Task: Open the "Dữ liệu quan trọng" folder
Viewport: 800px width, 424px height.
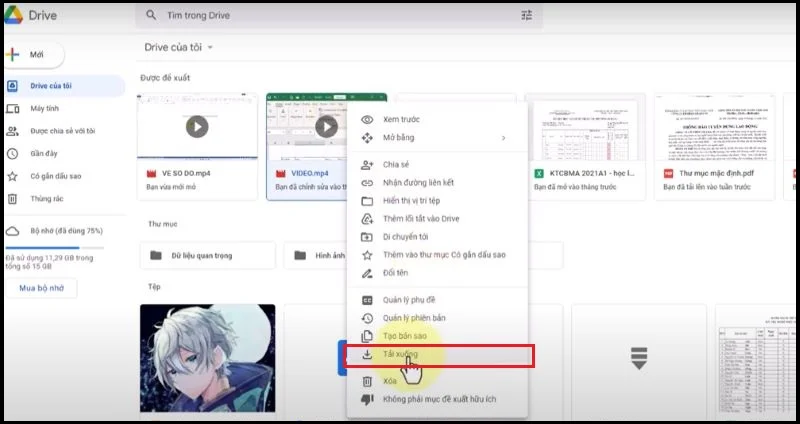Action: [x=208, y=256]
